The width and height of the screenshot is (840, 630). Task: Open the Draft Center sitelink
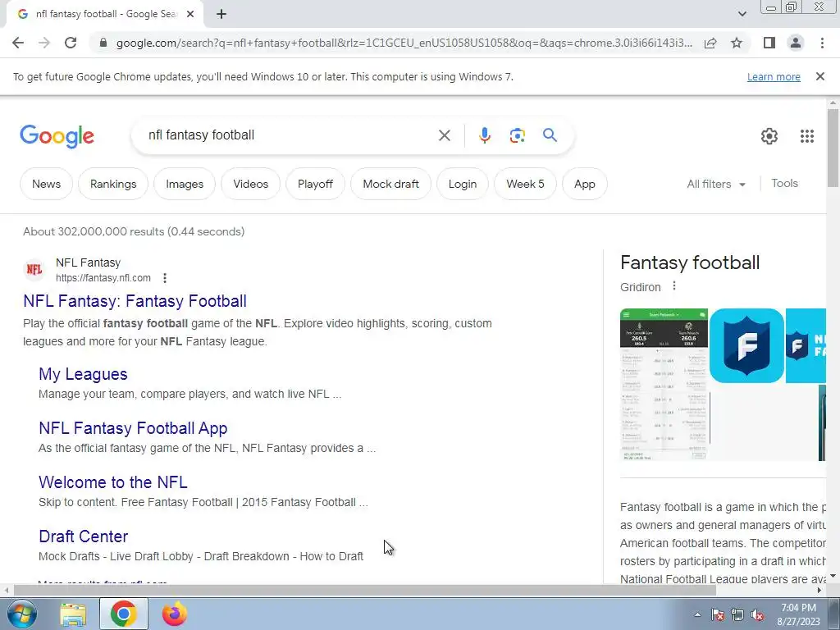coord(83,536)
